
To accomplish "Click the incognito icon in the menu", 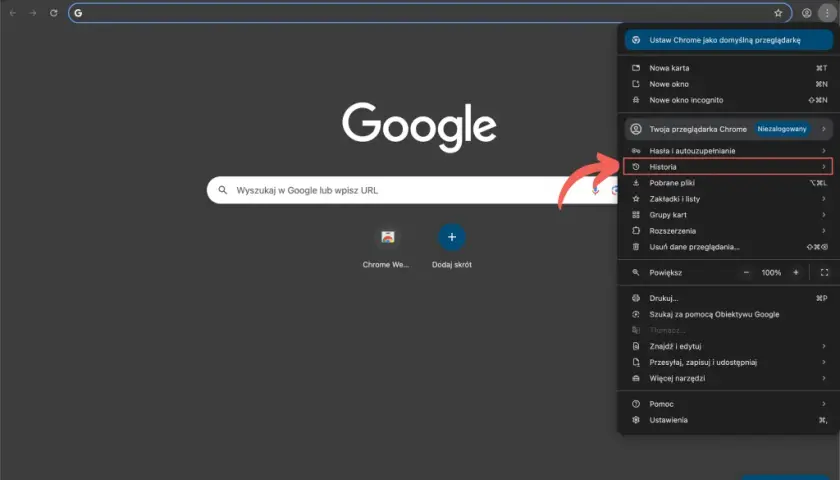I will click(636, 100).
